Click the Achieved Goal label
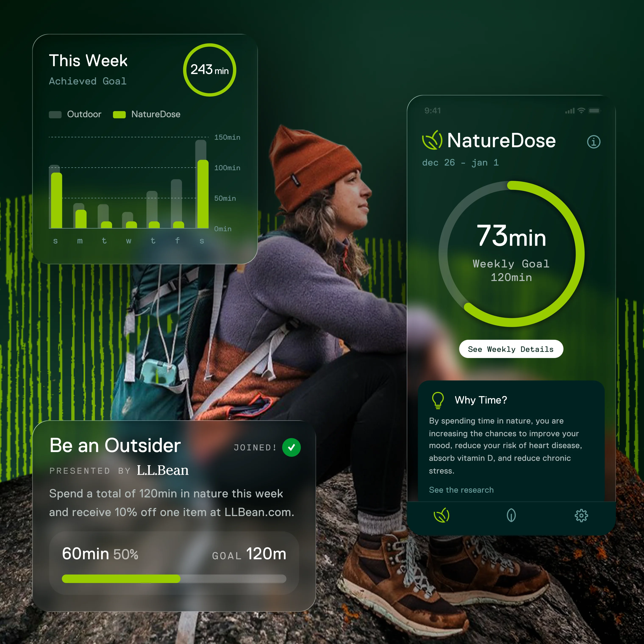This screenshot has width=644, height=644. click(88, 81)
